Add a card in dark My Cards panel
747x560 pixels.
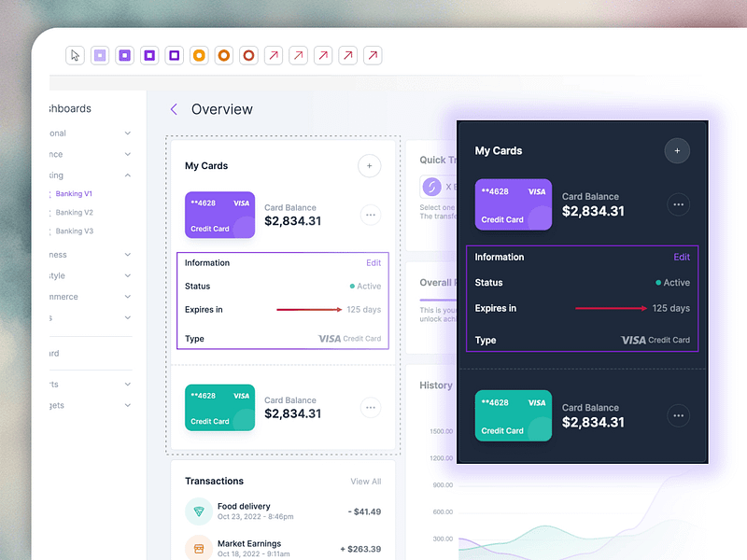point(677,151)
